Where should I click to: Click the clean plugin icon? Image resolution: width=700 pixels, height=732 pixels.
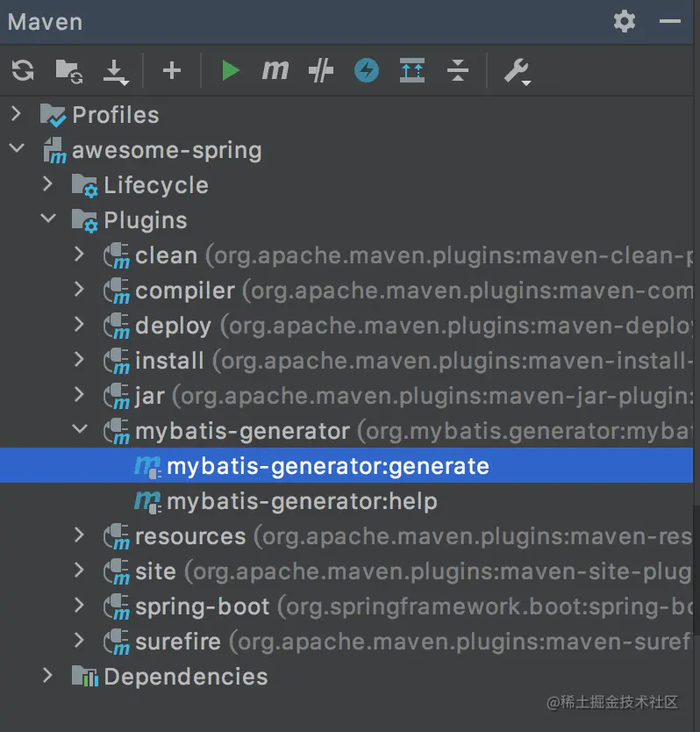[116, 255]
